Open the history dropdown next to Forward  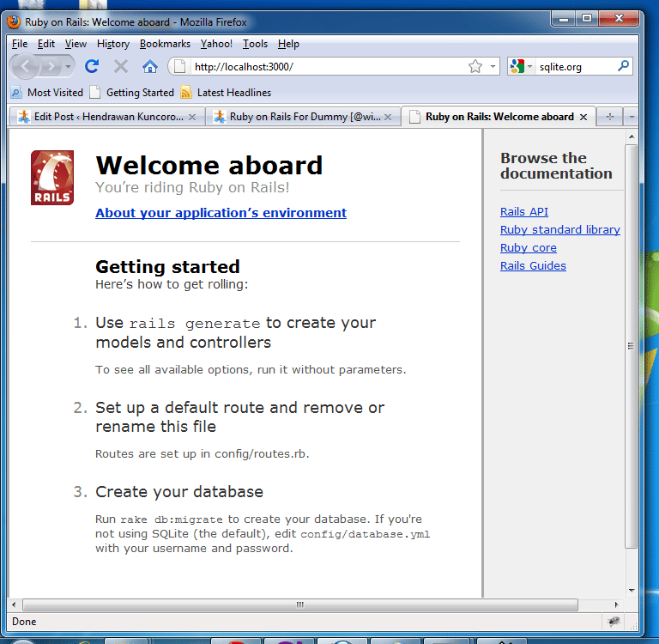click(68, 66)
